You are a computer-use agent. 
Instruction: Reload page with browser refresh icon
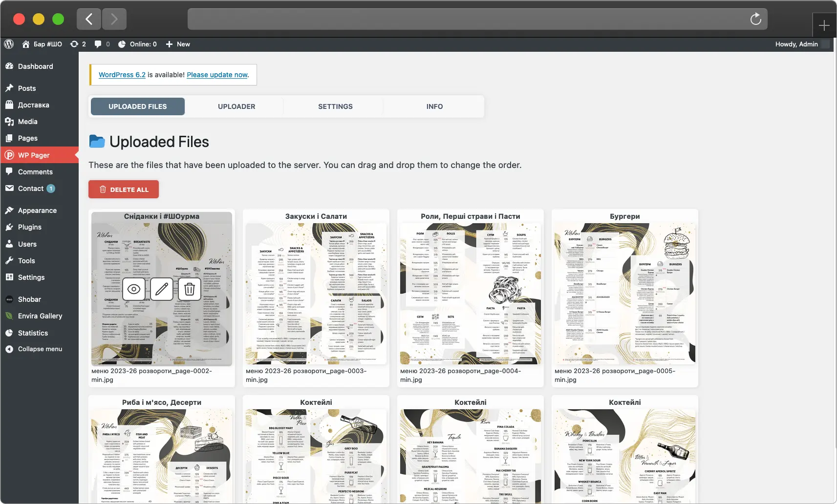(755, 19)
